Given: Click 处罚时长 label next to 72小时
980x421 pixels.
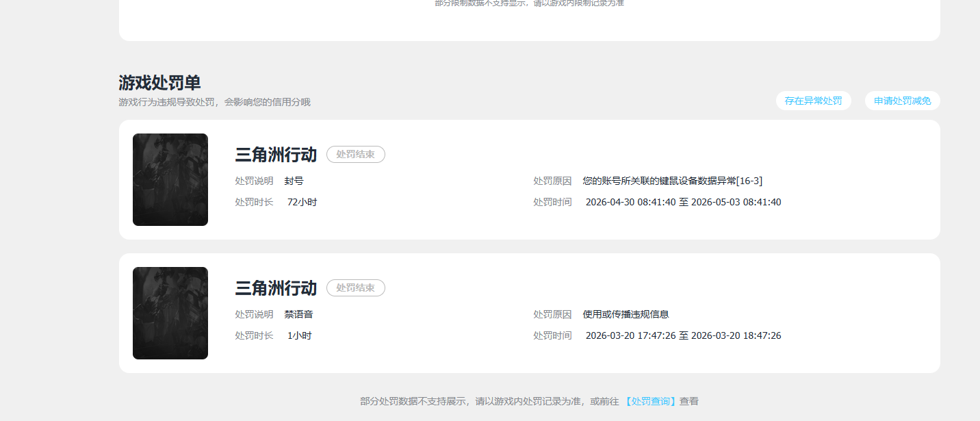Looking at the screenshot, I should pyautogui.click(x=254, y=202).
